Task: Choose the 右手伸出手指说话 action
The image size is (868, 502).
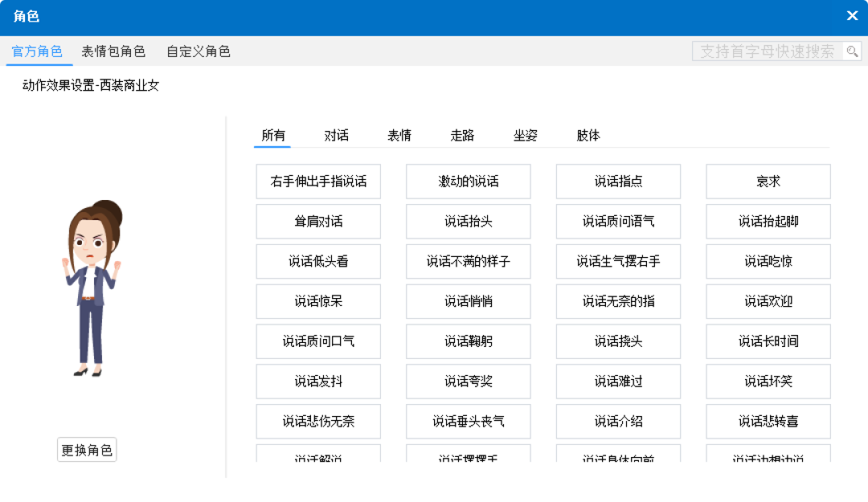Action: pyautogui.click(x=318, y=182)
